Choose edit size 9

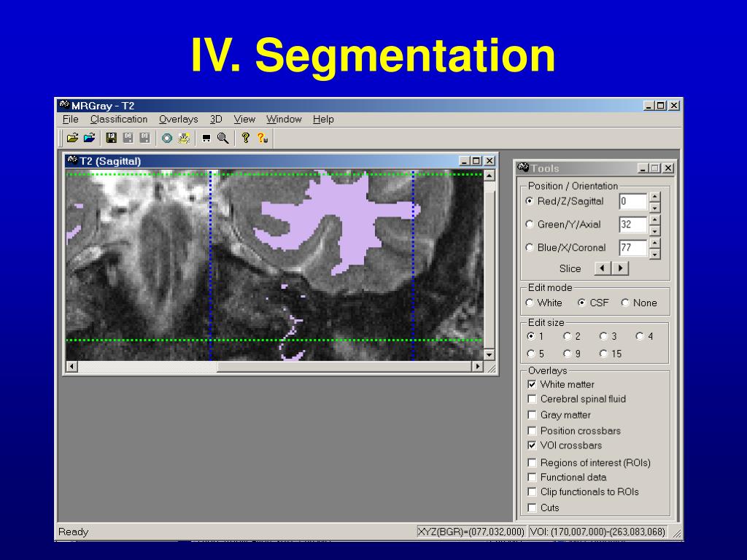click(x=567, y=354)
